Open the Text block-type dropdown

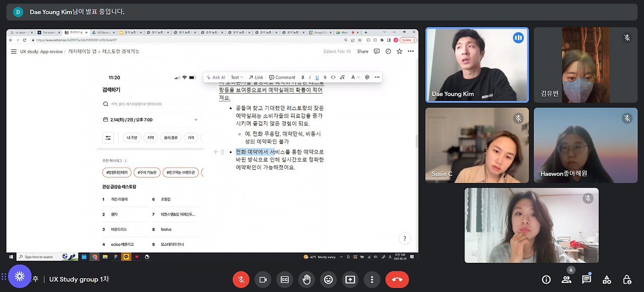[236, 78]
